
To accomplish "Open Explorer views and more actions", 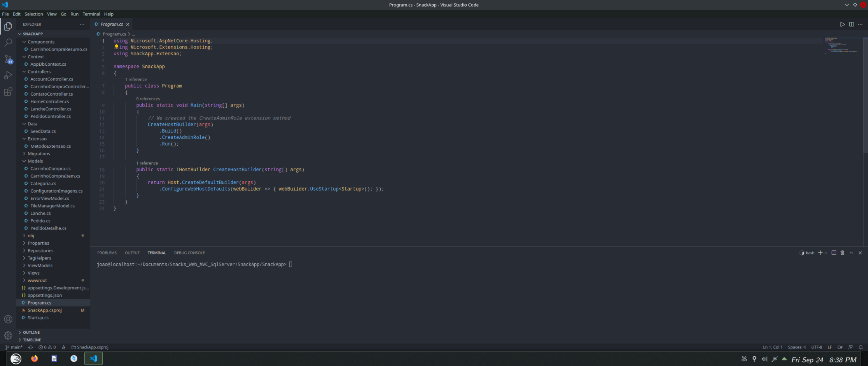I will coord(82,24).
